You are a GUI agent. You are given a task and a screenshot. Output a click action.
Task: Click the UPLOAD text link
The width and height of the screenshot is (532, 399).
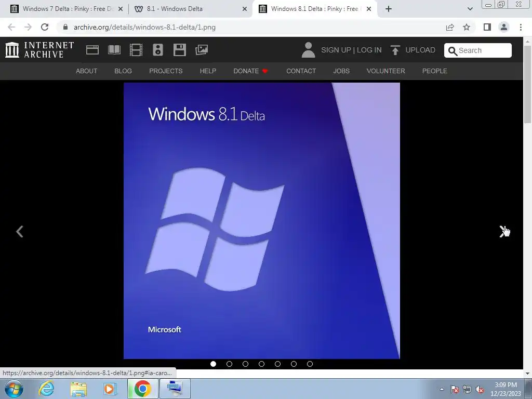(x=420, y=50)
